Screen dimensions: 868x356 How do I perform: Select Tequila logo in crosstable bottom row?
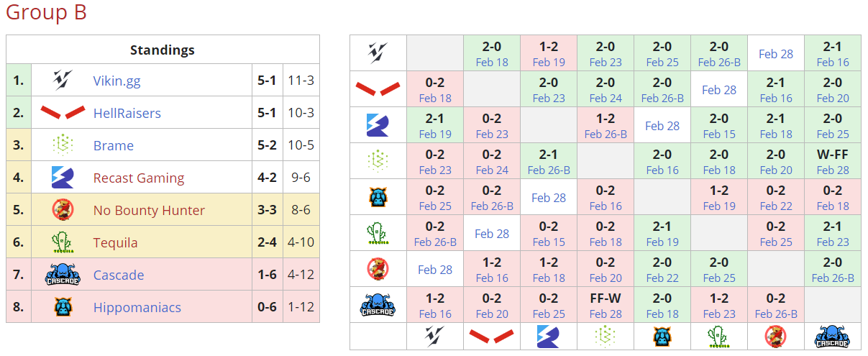[718, 337]
